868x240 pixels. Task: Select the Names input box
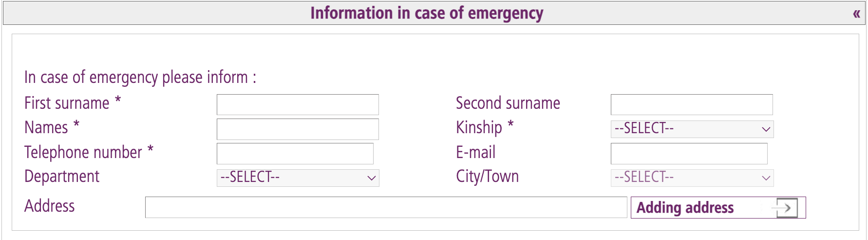click(x=298, y=129)
